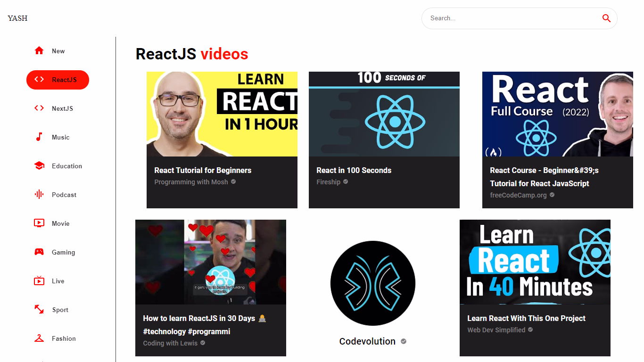Image resolution: width=644 pixels, height=362 pixels.
Task: Click the graduation cap Education icon
Action: coord(39,166)
